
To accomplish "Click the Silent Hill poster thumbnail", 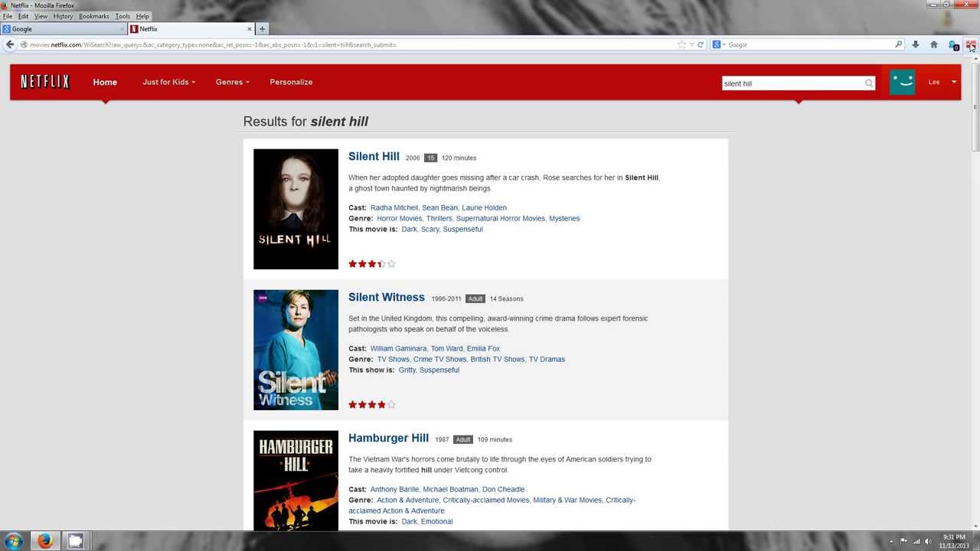I will click(x=296, y=209).
